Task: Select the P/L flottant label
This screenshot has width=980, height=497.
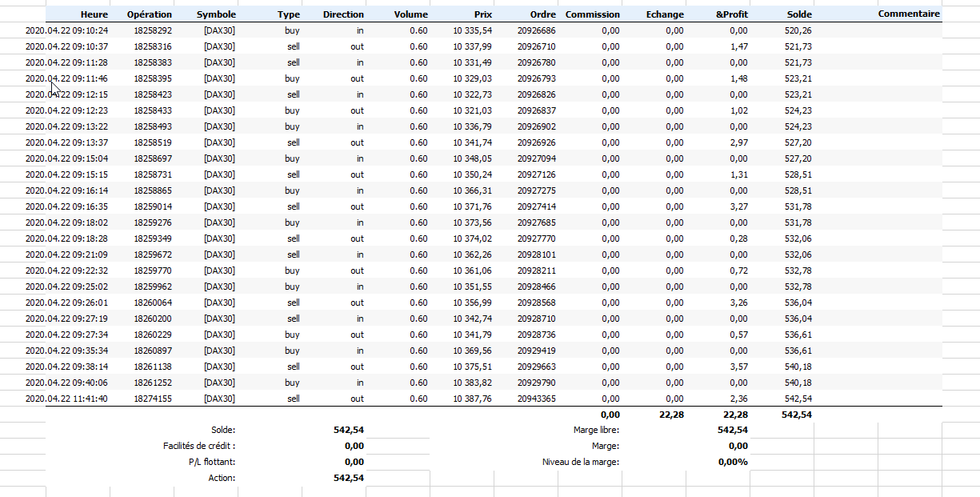Action: pos(212,462)
